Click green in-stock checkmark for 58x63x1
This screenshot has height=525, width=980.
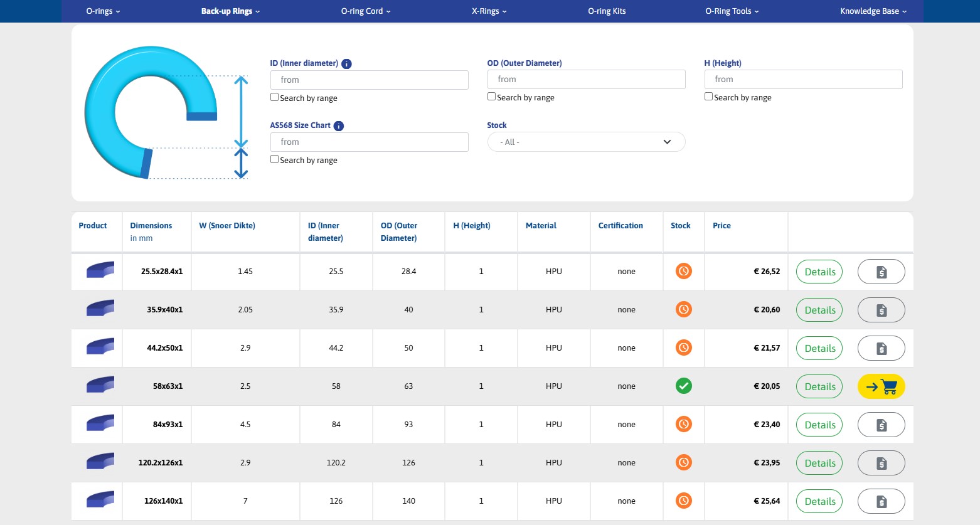tap(683, 386)
